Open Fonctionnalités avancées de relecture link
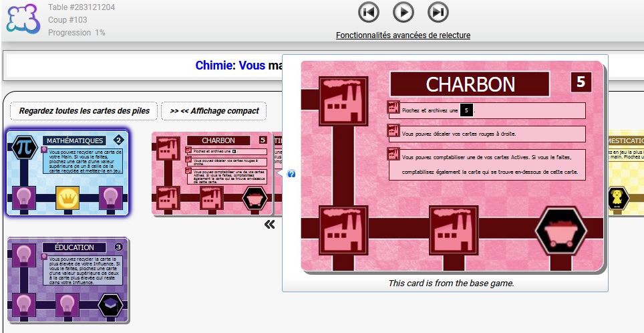Image resolution: width=644 pixels, height=333 pixels. tap(403, 35)
